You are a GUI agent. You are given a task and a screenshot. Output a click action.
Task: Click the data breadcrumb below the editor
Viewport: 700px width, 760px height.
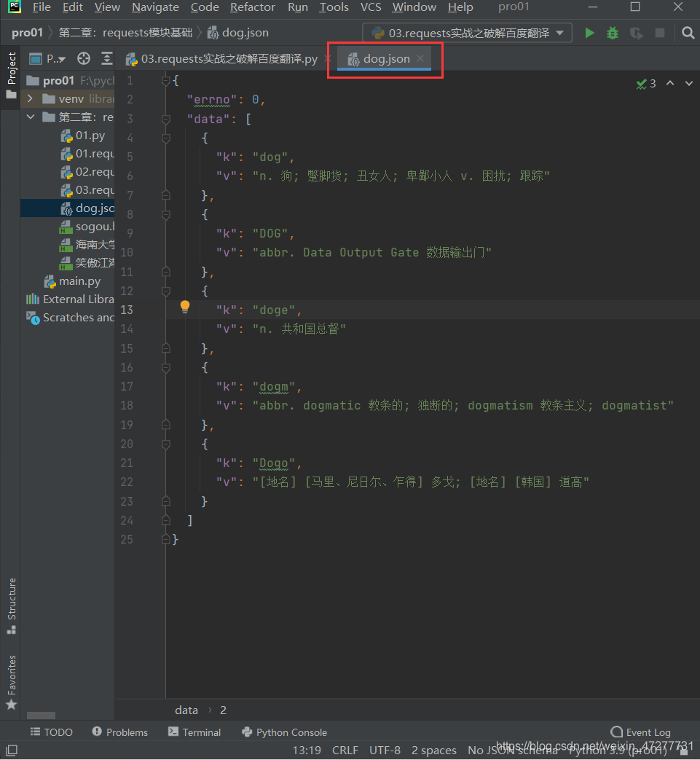pos(186,710)
